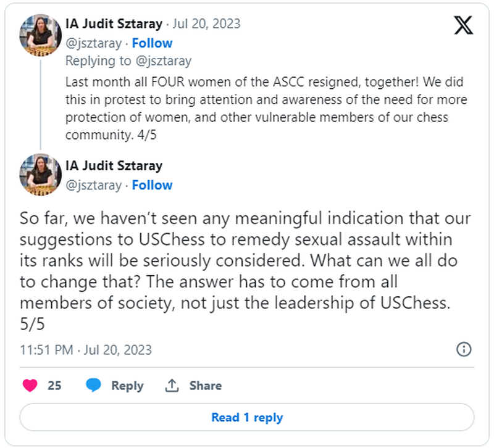
Task: Open the main tweet's profile avatar
Action: [x=41, y=175]
